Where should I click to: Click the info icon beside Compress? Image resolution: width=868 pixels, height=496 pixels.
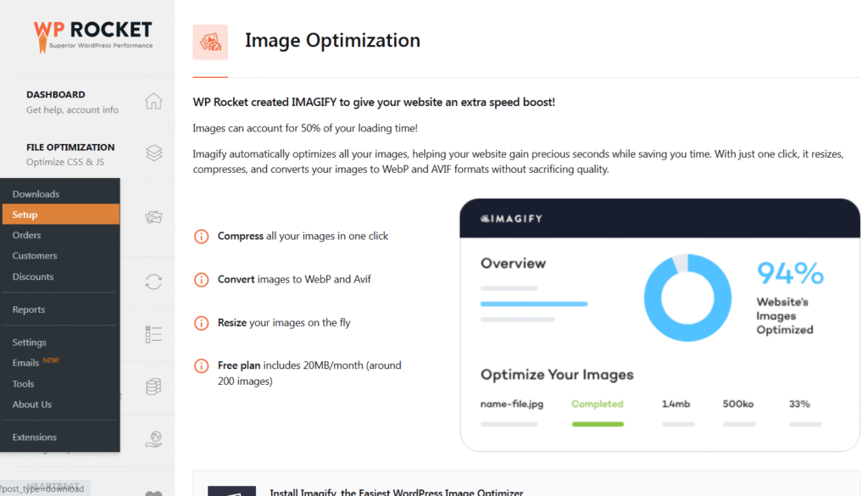click(201, 237)
